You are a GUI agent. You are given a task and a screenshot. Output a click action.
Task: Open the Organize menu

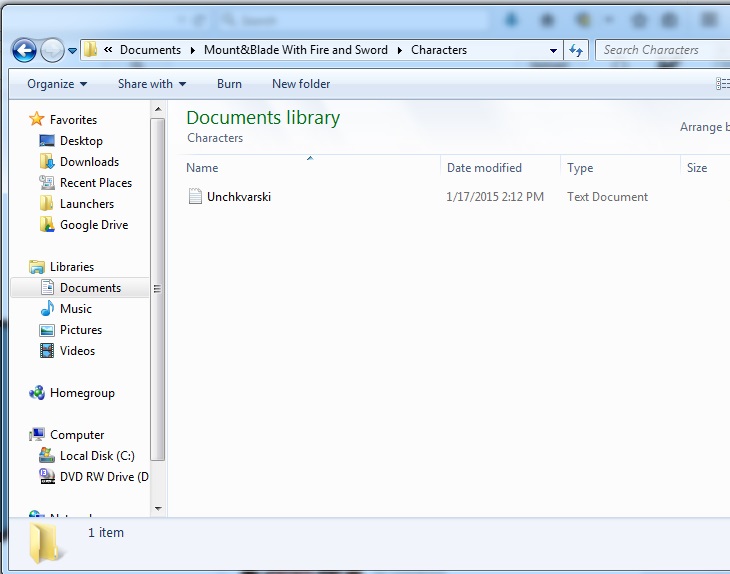(57, 84)
